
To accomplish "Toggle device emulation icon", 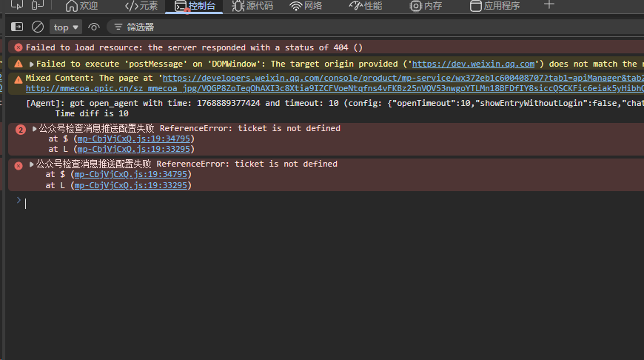I will (37, 5).
